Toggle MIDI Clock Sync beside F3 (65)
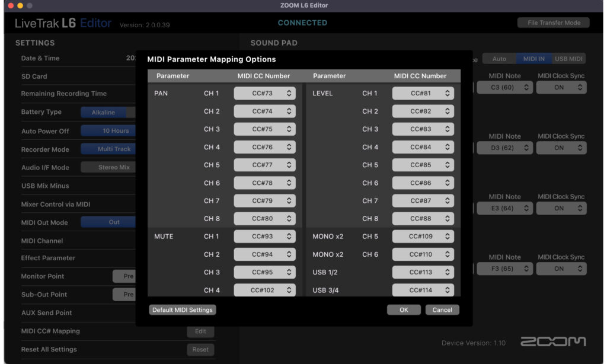607x364 pixels. [561, 269]
